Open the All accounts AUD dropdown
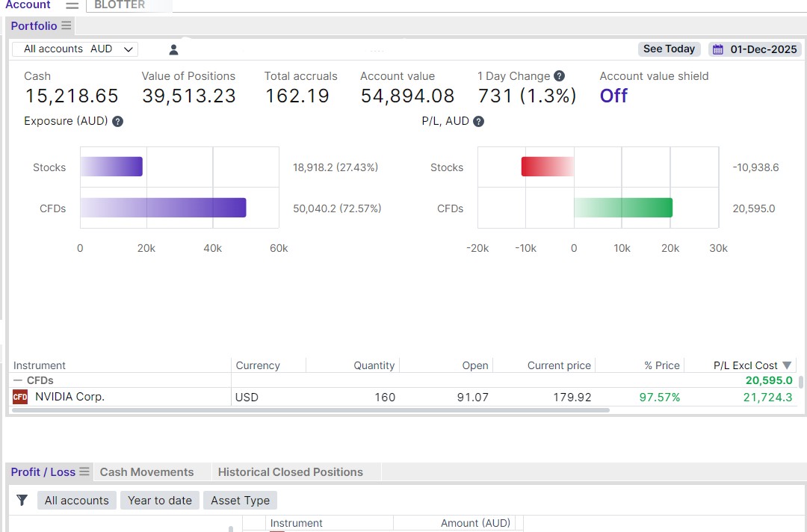Screen dimensions: 807x532 [75, 49]
